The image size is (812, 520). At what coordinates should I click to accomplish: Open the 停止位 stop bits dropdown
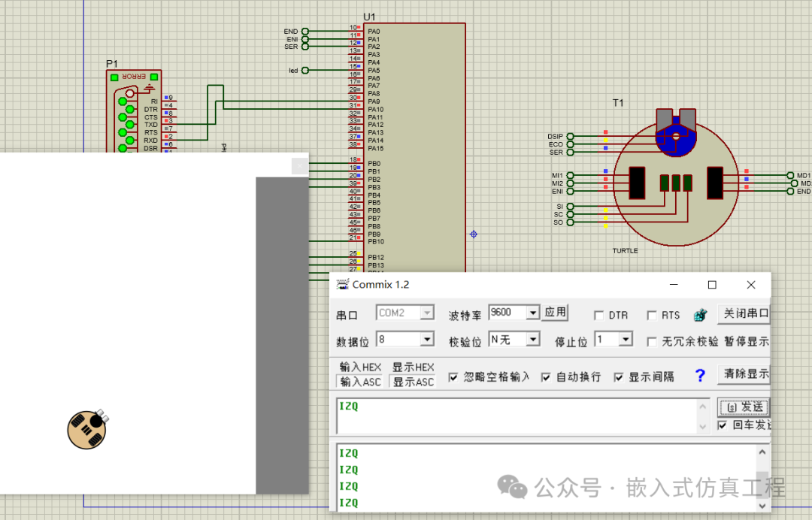pos(626,339)
